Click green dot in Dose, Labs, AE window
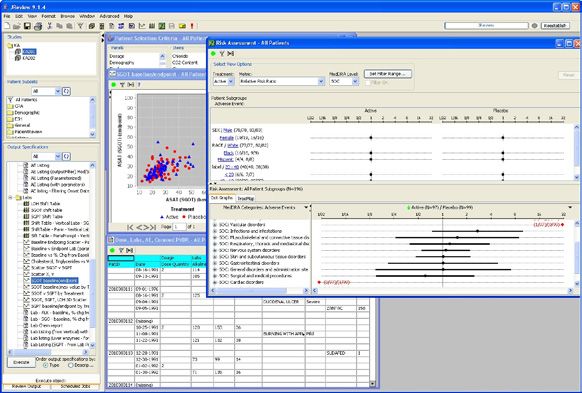The height and width of the screenshot is (393, 582). 112,250
